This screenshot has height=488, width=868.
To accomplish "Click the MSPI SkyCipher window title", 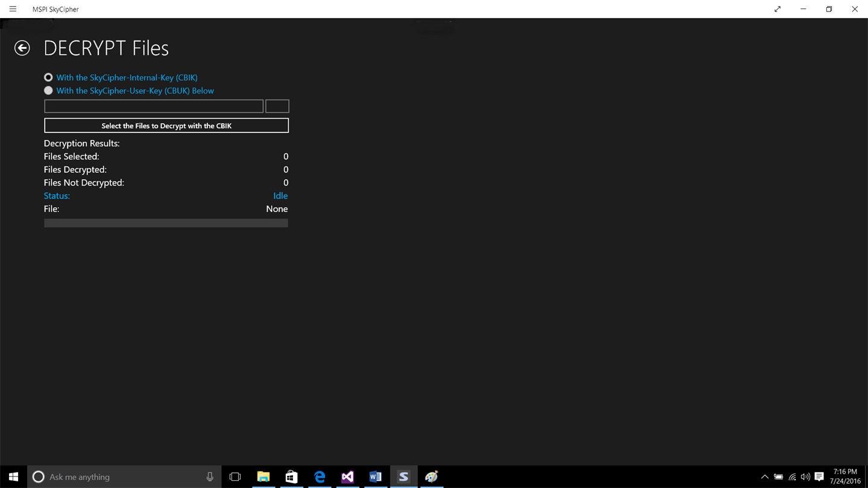I will (x=55, y=9).
